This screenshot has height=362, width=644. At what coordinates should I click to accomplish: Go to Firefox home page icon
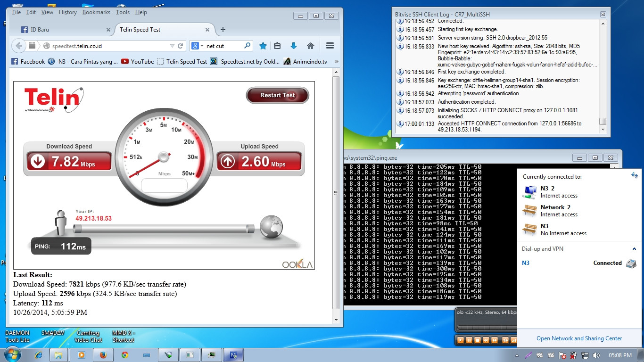310,46
